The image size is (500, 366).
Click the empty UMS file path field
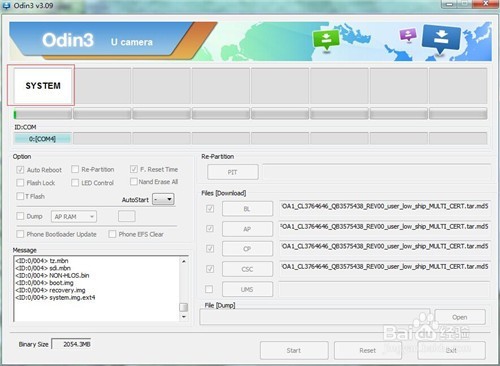pos(384,289)
